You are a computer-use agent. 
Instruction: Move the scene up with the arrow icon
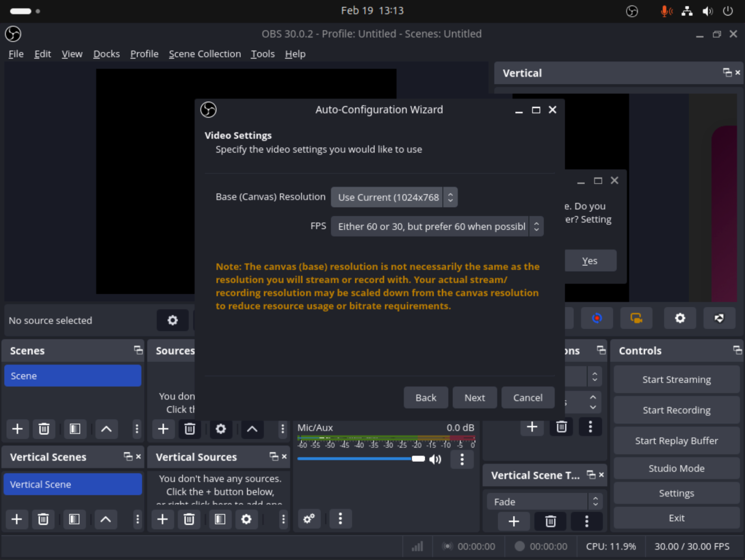pos(106,429)
